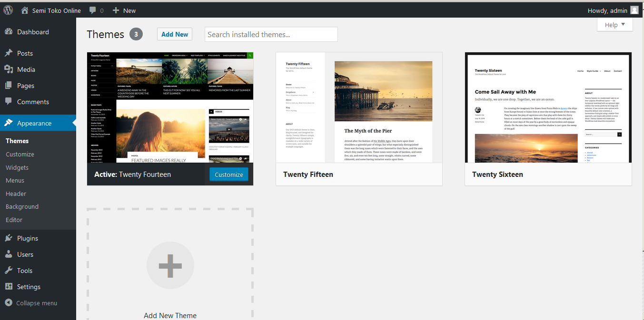644x320 pixels.
Task: Open the Plugins menu label
Action: [x=28, y=238]
